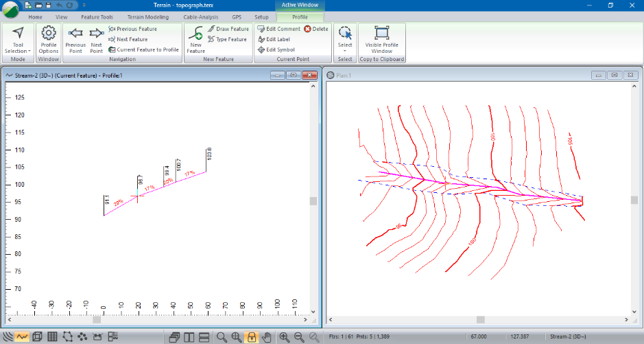Copy Visible Profile Window to clipboard

[382, 39]
